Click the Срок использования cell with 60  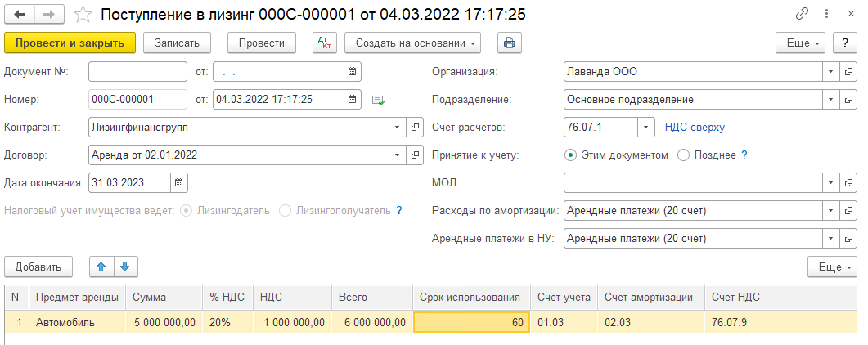(471, 322)
